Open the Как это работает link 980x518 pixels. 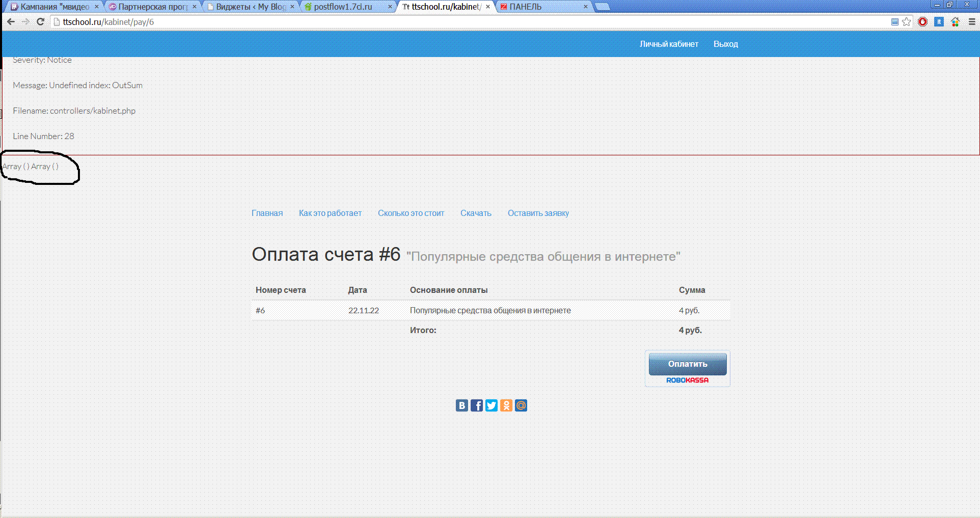tap(330, 213)
